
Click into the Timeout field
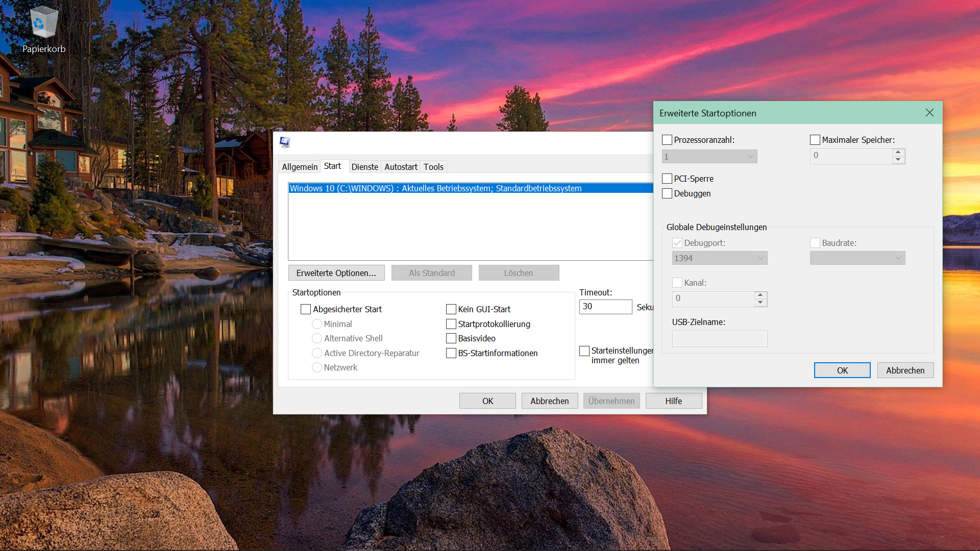[605, 307]
